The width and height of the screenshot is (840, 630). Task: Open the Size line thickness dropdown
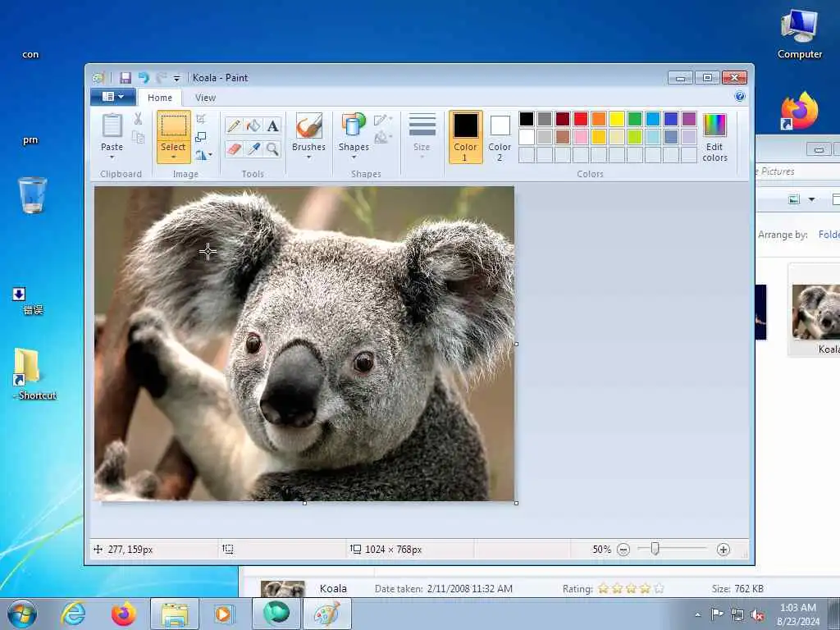pyautogui.click(x=422, y=136)
